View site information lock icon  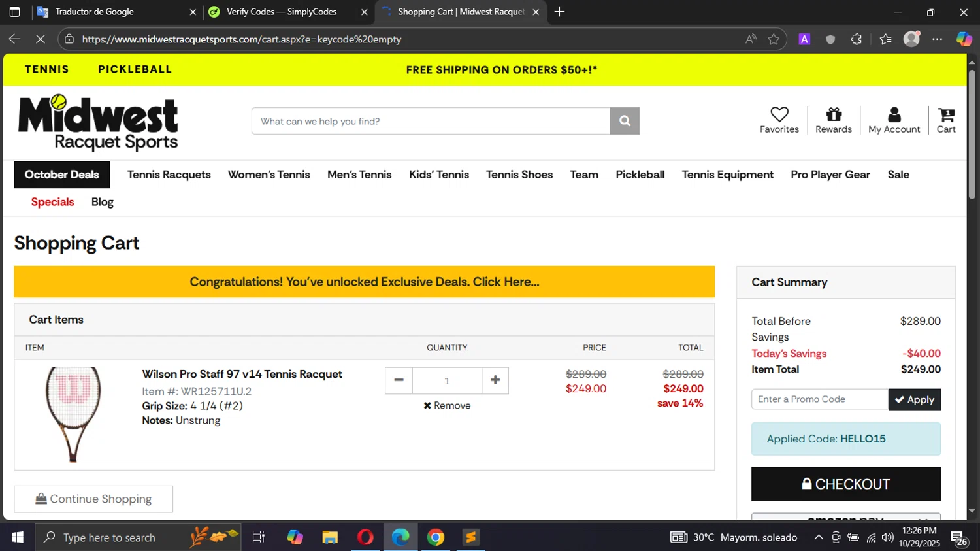69,39
